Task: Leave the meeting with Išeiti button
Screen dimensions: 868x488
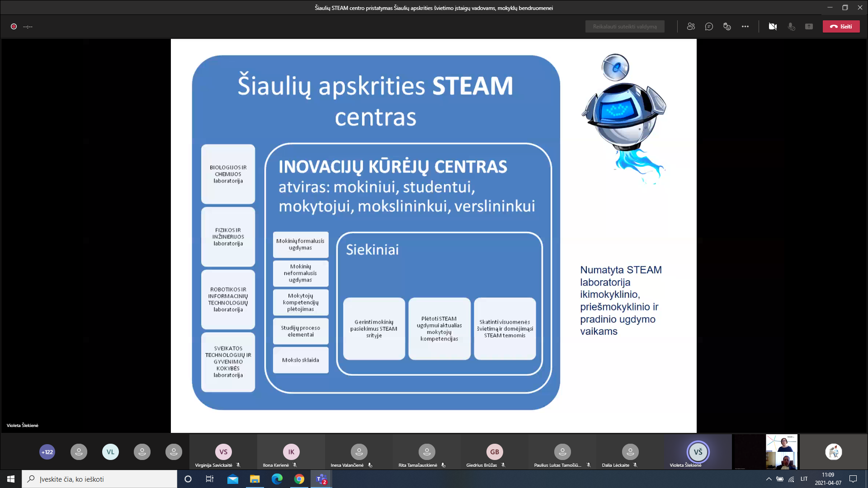Action: tap(841, 27)
